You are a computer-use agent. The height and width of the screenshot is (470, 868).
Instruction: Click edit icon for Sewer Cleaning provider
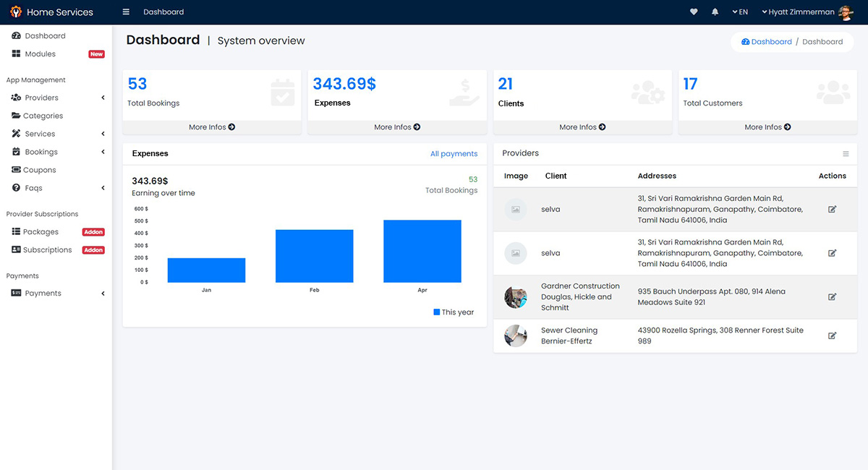coord(832,336)
